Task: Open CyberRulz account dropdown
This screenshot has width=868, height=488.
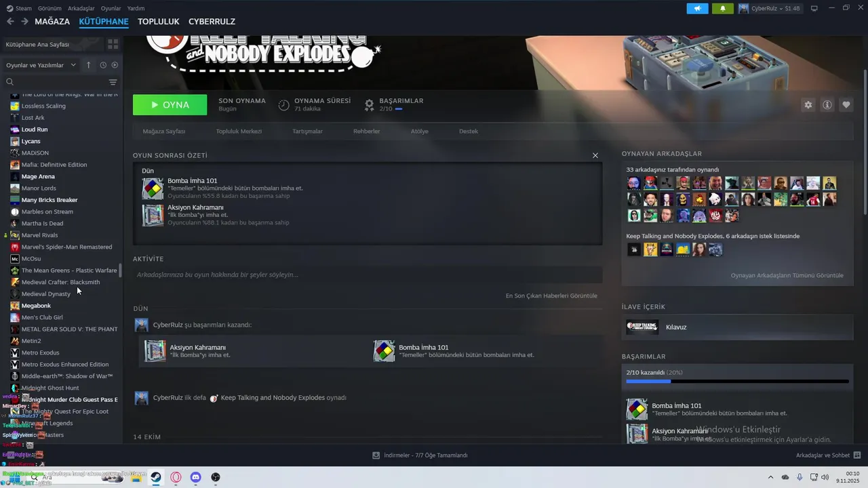Action: [769, 9]
